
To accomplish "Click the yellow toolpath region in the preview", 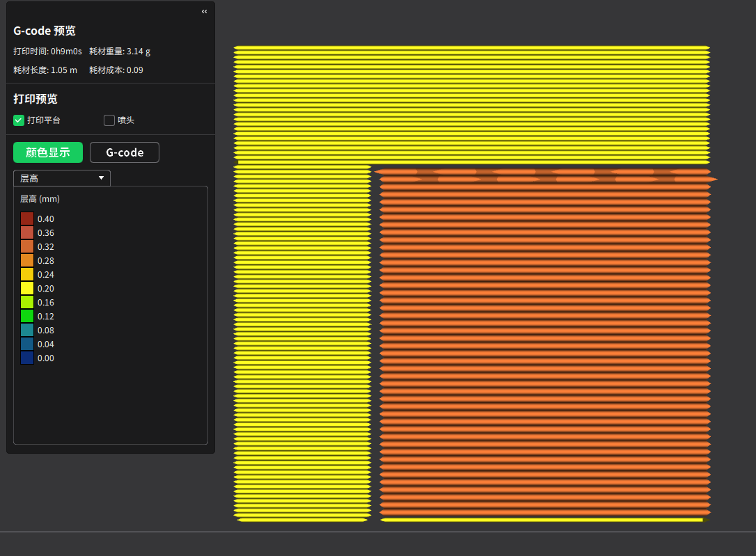I will tap(471, 104).
